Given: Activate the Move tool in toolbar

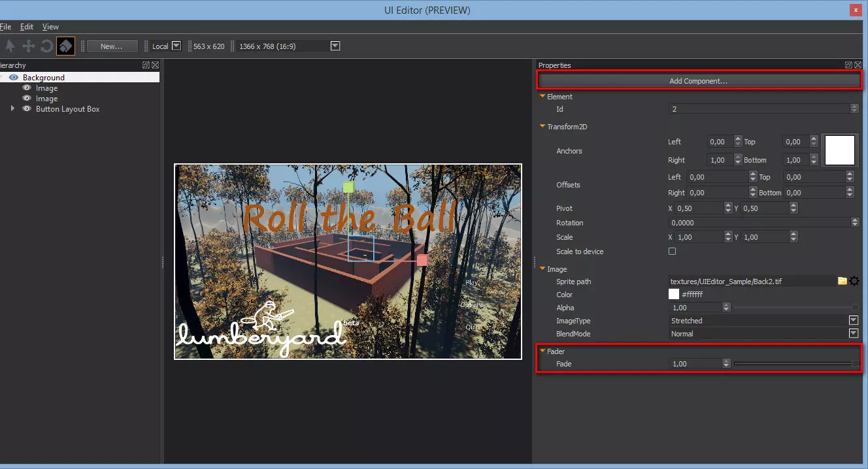Looking at the screenshot, I should pos(29,46).
